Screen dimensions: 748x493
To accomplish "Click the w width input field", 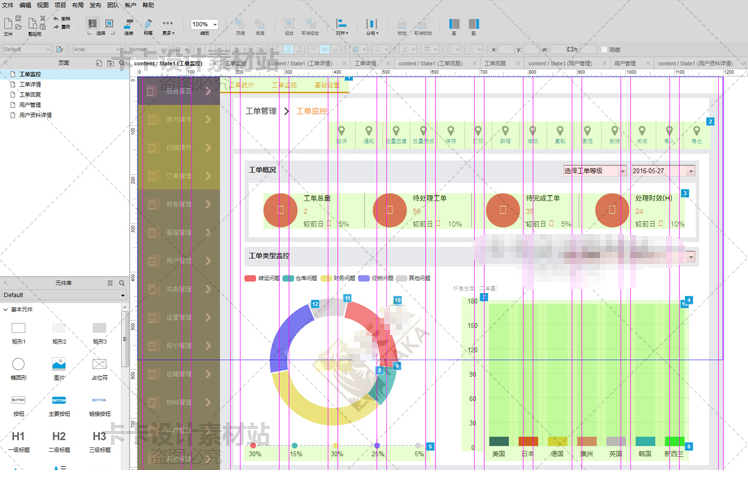I will point(558,49).
